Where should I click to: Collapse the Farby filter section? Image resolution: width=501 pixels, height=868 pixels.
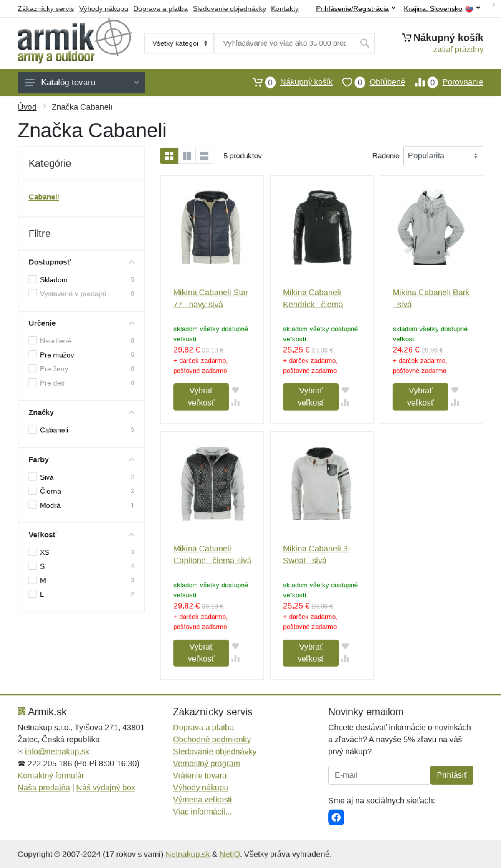[x=132, y=459]
